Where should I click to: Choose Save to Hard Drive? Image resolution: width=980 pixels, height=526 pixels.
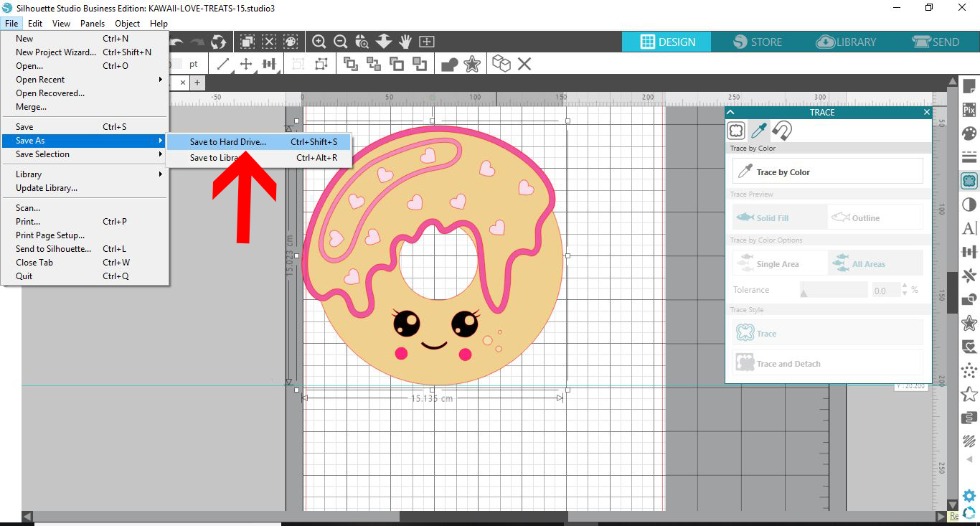[x=258, y=142]
